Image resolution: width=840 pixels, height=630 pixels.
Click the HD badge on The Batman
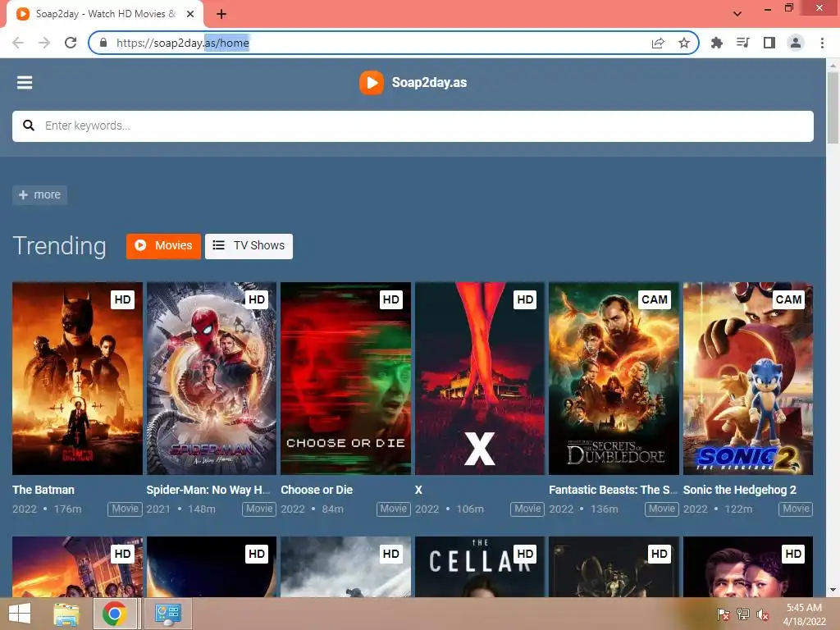click(123, 299)
